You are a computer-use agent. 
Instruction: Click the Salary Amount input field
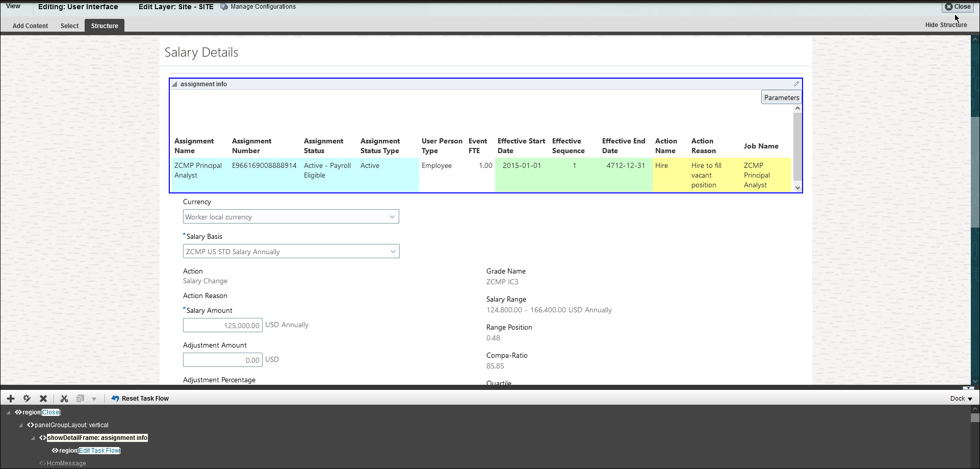(x=223, y=325)
